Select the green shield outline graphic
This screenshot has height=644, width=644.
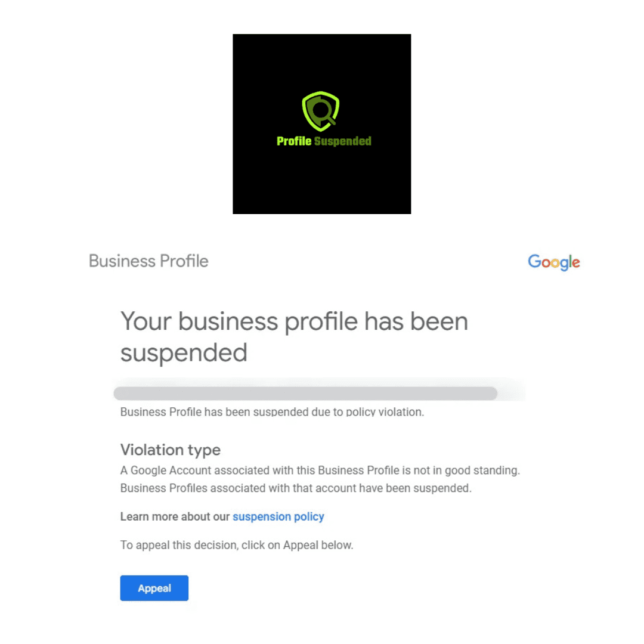point(321,109)
